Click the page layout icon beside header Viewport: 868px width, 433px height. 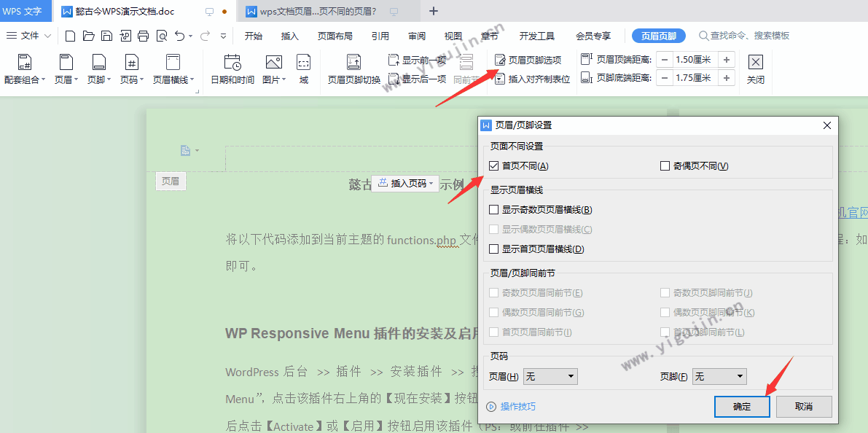click(x=185, y=150)
